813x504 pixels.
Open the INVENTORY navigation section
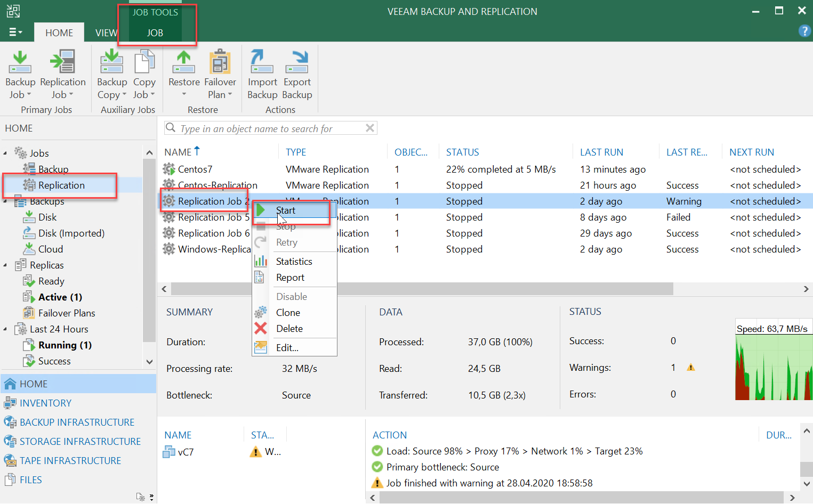78,403
